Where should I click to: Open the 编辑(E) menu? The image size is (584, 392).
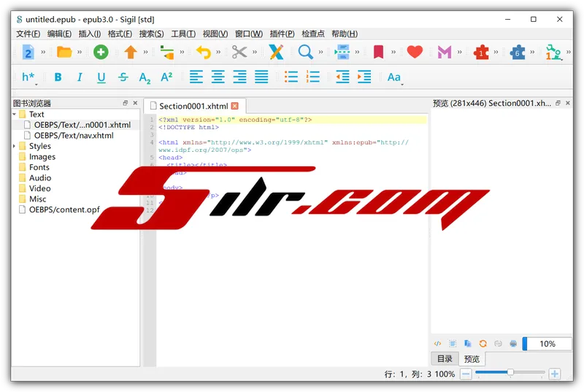59,34
